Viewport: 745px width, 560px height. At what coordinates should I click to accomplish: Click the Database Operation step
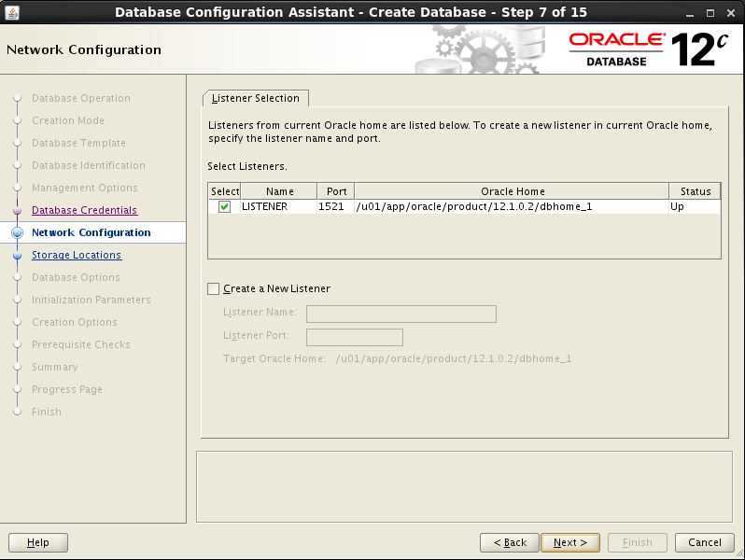click(81, 98)
